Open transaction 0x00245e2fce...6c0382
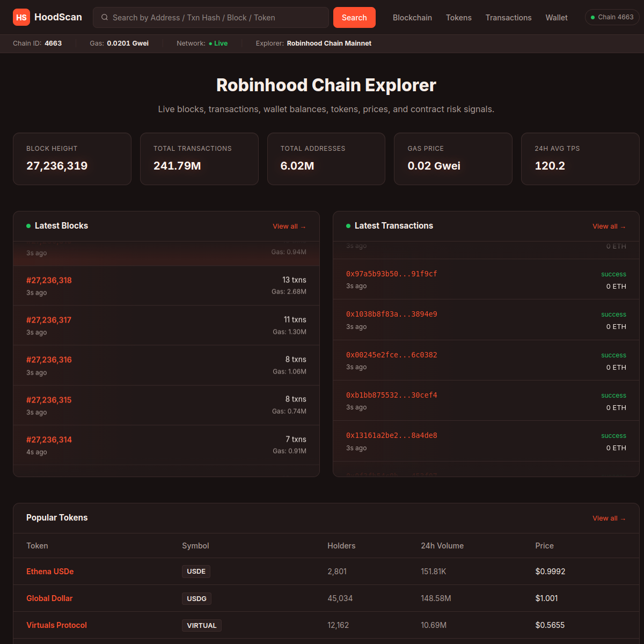This screenshot has width=644, height=644. pyautogui.click(x=392, y=355)
